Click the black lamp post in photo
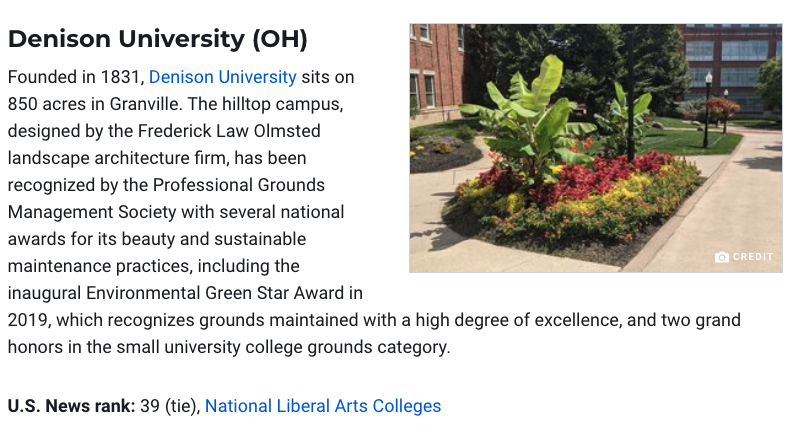The image size is (794, 434). pos(707,110)
